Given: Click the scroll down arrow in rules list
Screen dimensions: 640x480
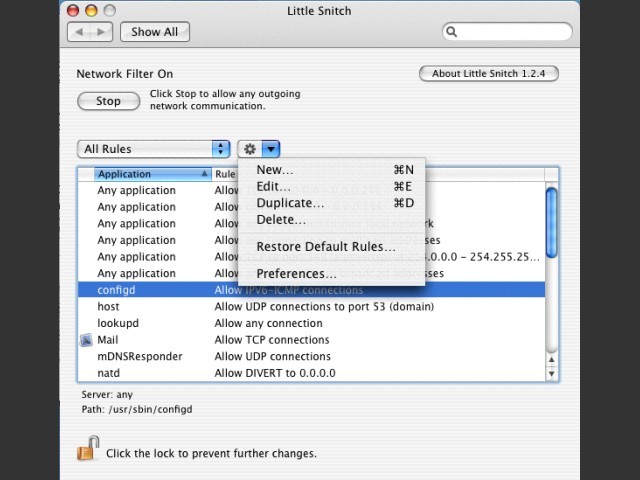Looking at the screenshot, I should (551, 373).
